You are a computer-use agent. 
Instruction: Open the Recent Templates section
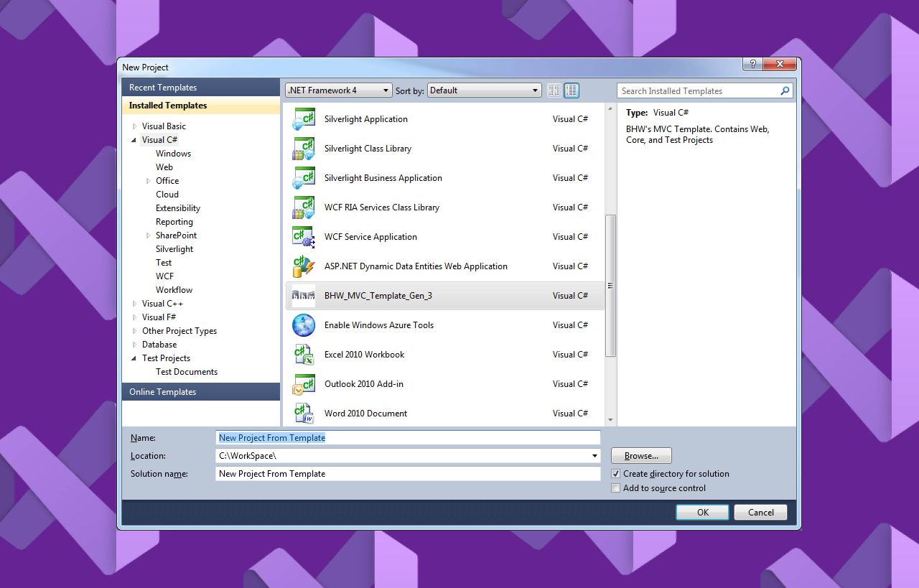(x=201, y=88)
